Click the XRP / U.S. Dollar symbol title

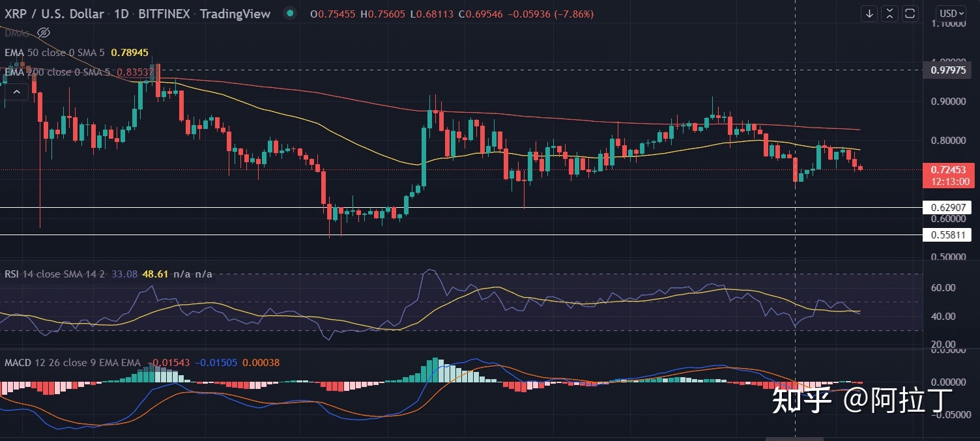tap(54, 14)
